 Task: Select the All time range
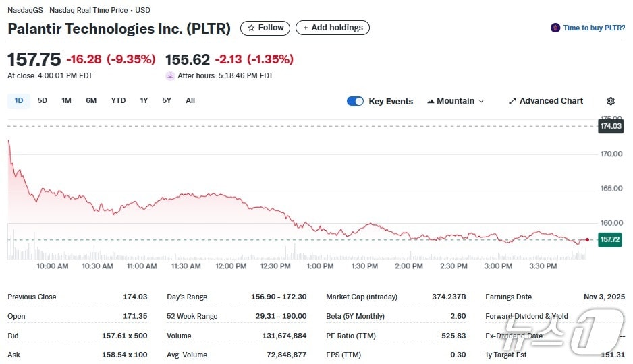click(190, 100)
